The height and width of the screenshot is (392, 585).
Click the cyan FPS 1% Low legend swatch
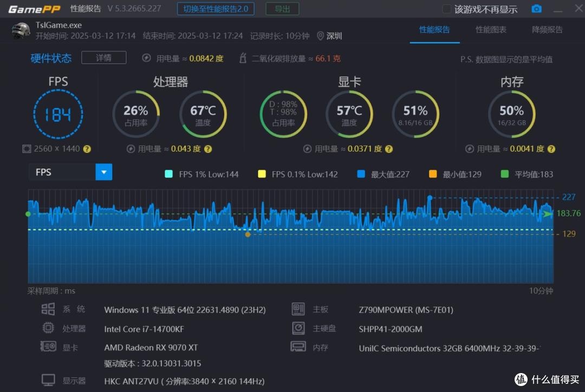(x=168, y=174)
